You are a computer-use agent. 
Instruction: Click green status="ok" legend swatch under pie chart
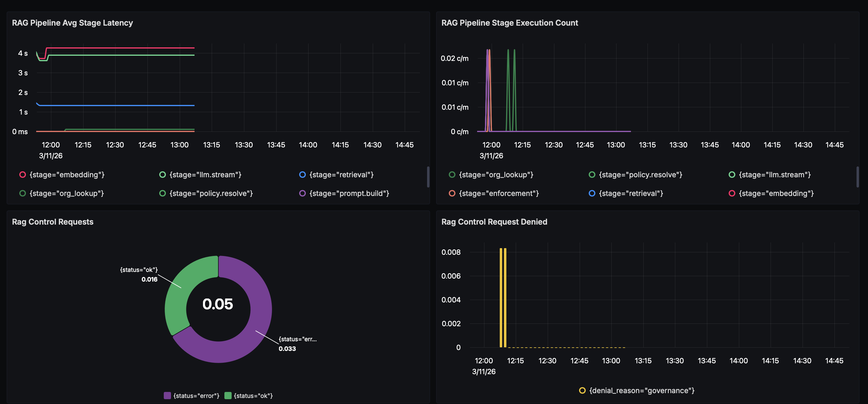[x=228, y=396]
